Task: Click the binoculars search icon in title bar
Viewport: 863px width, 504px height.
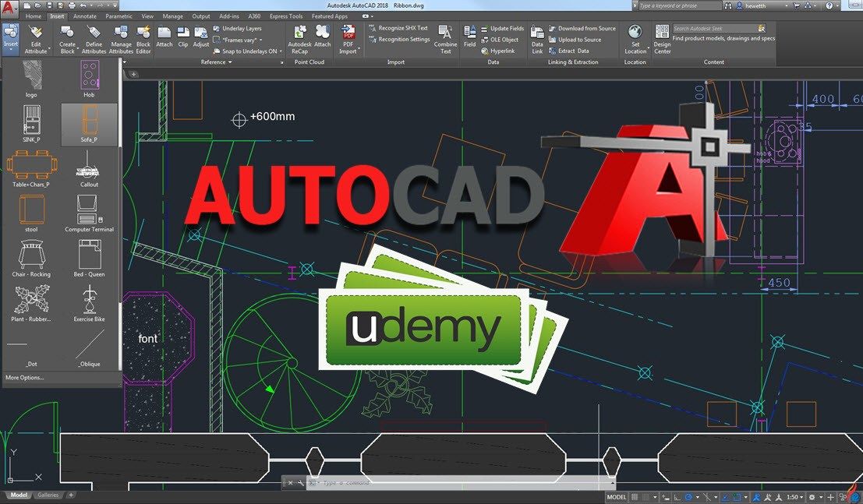Action: pos(729,5)
